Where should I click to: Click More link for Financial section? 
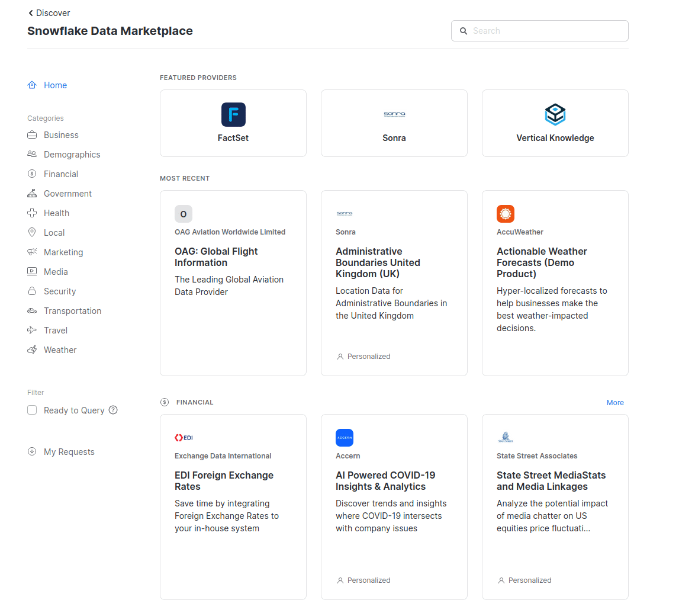point(615,402)
